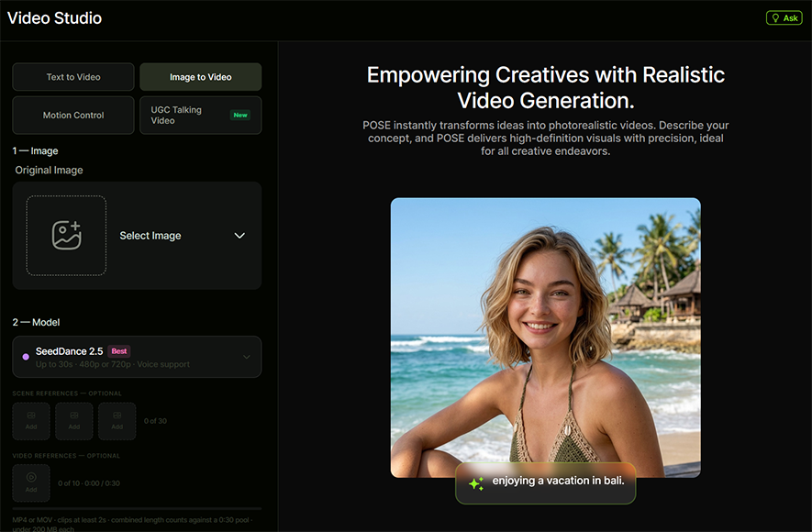
Task: Click the purple dot next to SeedDance
Action: 26,357
